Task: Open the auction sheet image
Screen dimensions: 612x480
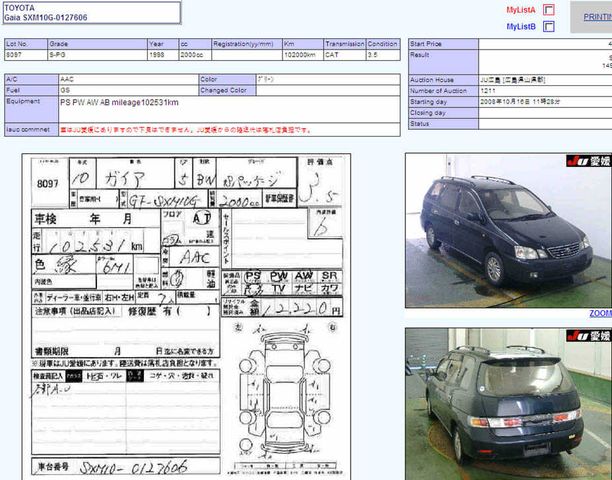Action: [186, 316]
